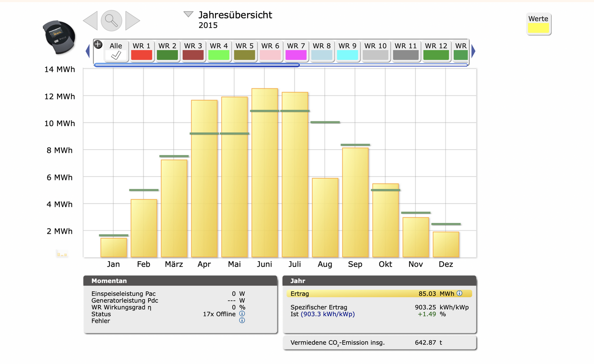594x364 pixels.
Task: Click the Apr month label
Action: pyautogui.click(x=204, y=264)
